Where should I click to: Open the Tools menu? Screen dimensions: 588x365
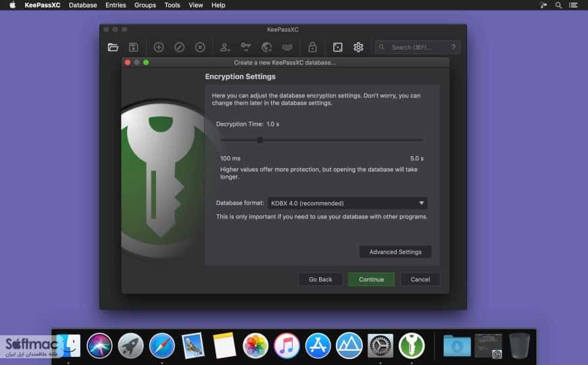pyautogui.click(x=172, y=5)
